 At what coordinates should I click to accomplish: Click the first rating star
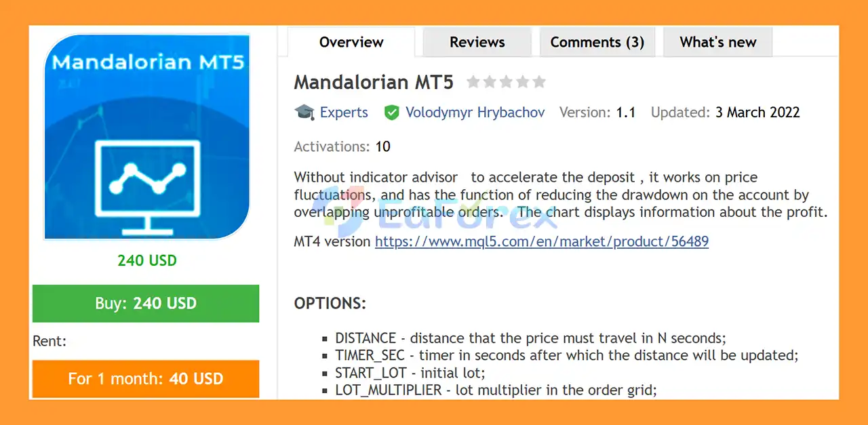click(473, 82)
